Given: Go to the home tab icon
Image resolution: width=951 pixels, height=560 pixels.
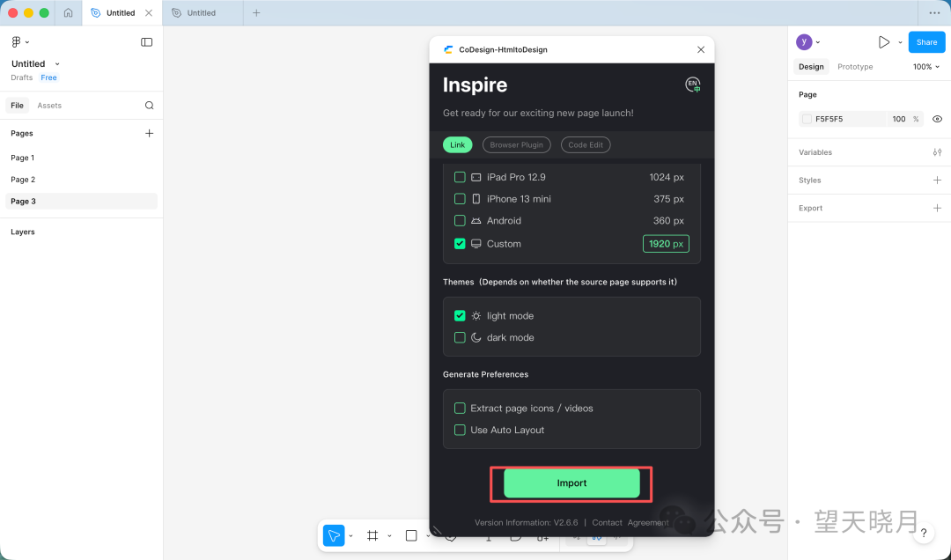Looking at the screenshot, I should tap(68, 12).
